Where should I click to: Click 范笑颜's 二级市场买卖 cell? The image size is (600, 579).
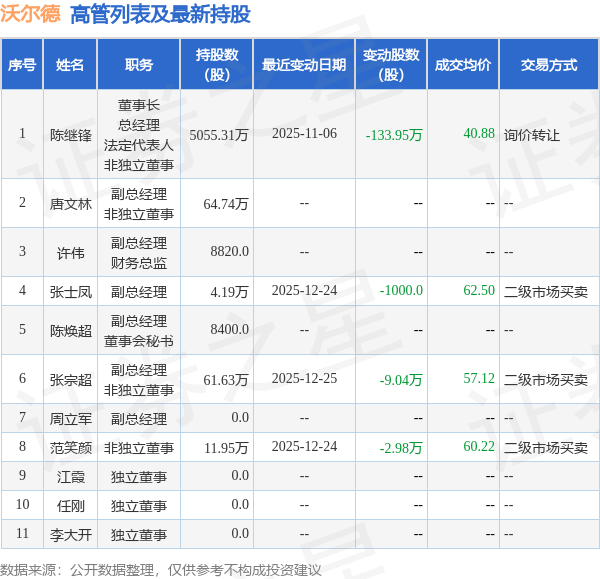pyautogui.click(x=546, y=448)
